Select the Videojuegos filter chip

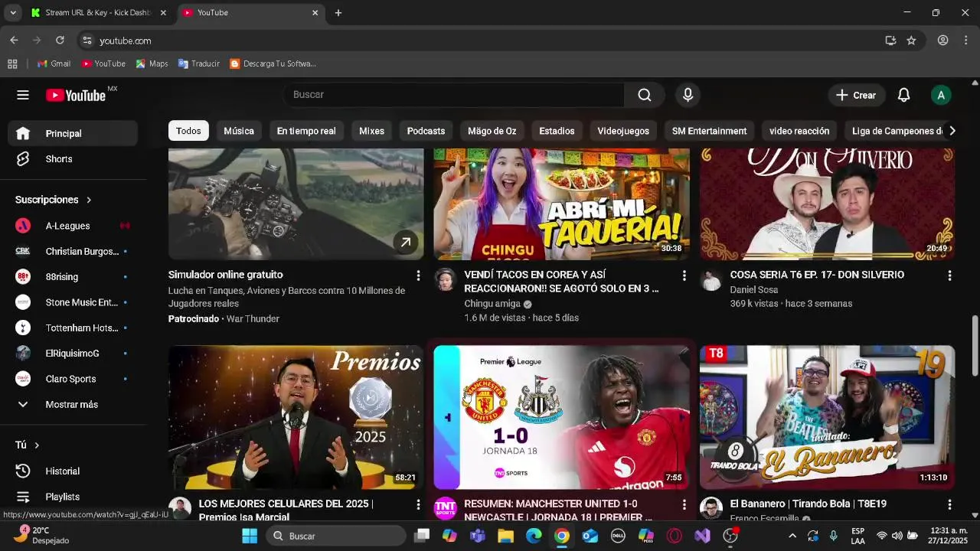tap(623, 131)
